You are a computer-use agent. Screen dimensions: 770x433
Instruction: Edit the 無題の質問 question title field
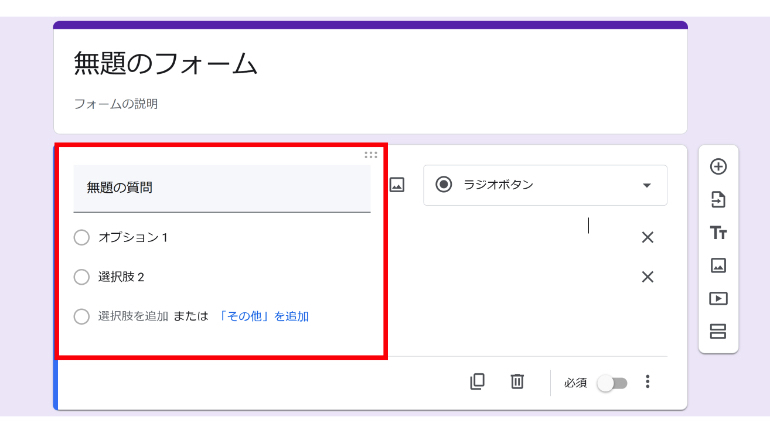[222, 188]
